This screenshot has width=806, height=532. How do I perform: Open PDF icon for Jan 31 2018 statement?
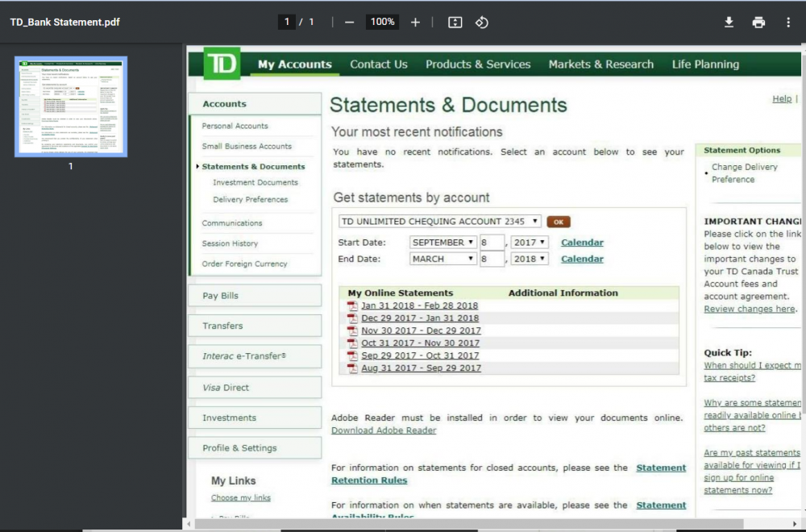pos(352,305)
